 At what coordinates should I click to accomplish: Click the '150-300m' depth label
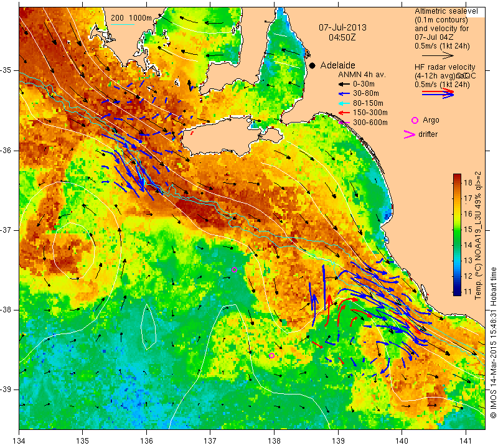tap(370, 113)
